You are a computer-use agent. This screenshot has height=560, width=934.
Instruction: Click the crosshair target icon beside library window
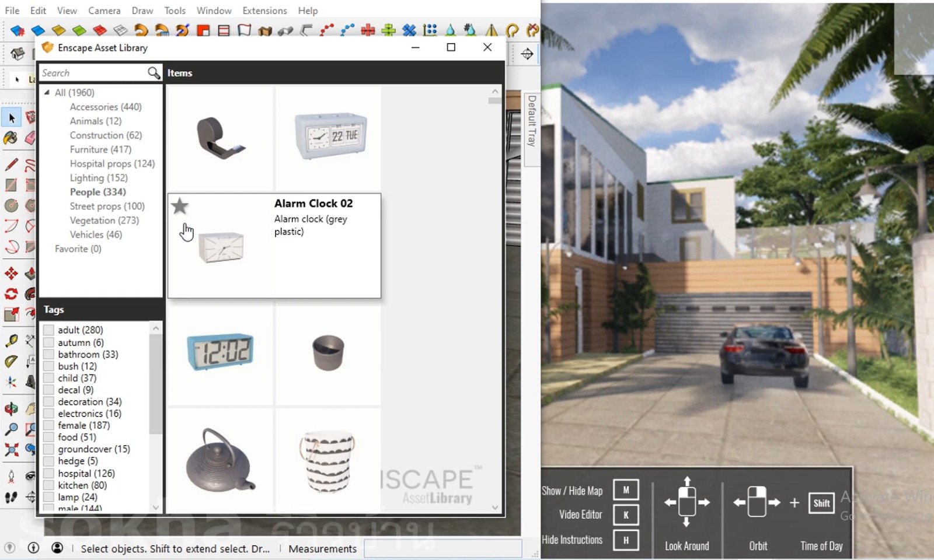[x=527, y=54]
